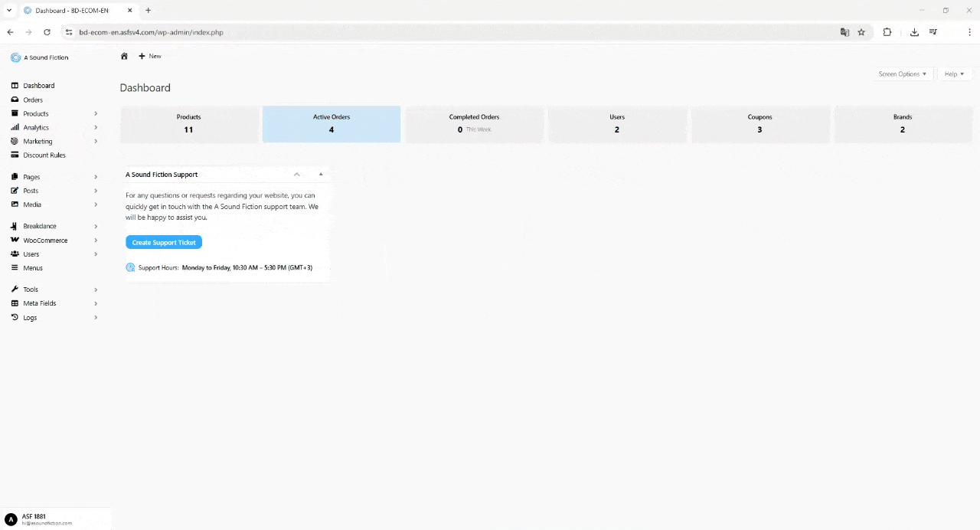
Task: Open Tools using the wrench icon
Action: click(15, 289)
